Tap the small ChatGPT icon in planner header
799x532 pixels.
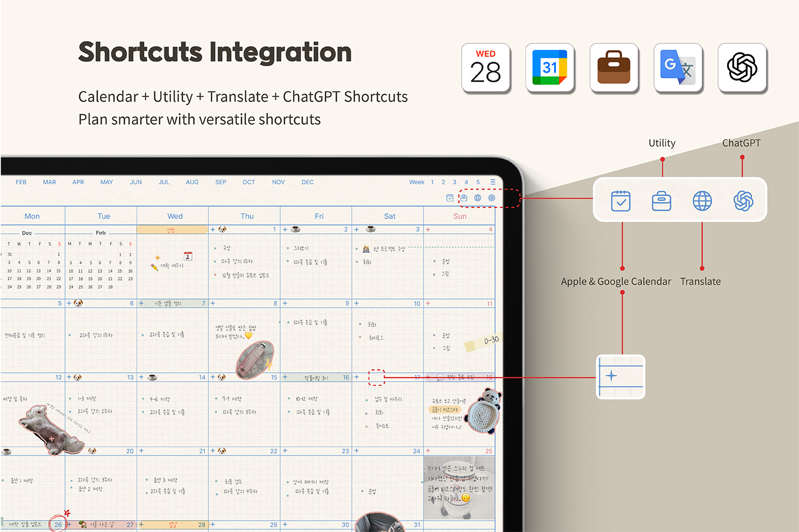click(491, 198)
